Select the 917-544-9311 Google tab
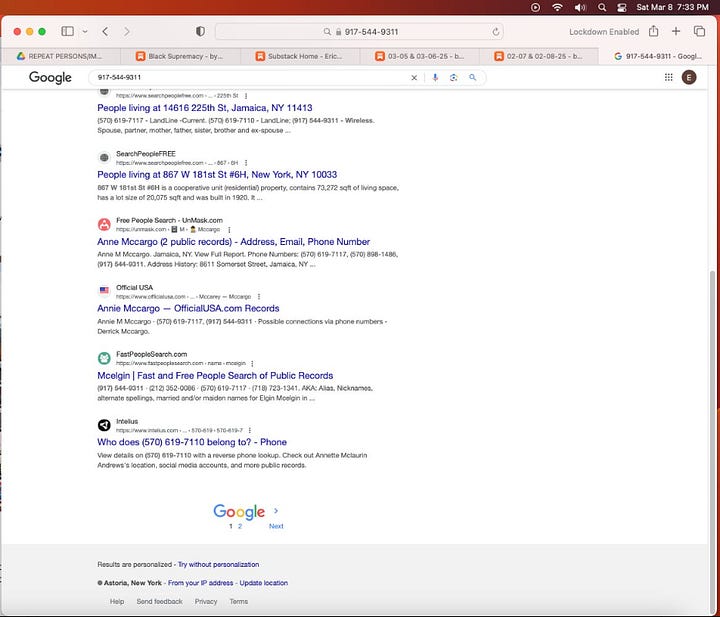 pos(658,56)
